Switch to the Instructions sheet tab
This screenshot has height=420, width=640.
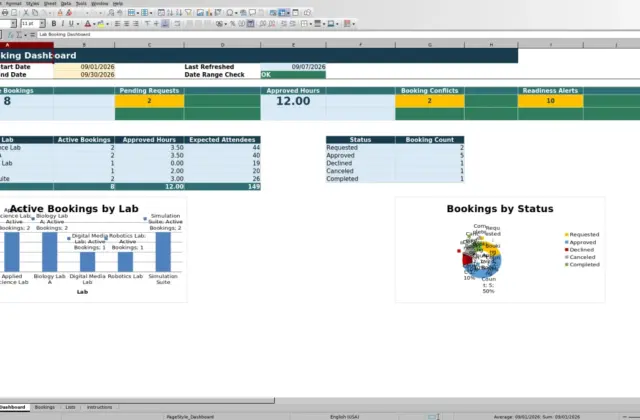pyautogui.click(x=99, y=407)
